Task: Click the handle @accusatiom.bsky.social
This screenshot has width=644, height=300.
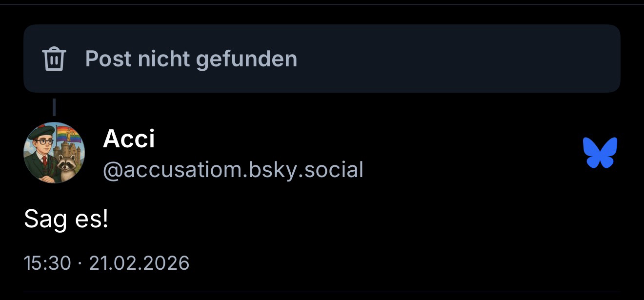Action: (233, 170)
